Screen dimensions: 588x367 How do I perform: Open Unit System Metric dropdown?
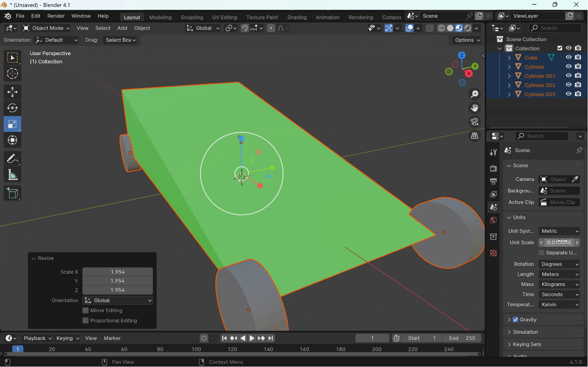click(560, 232)
